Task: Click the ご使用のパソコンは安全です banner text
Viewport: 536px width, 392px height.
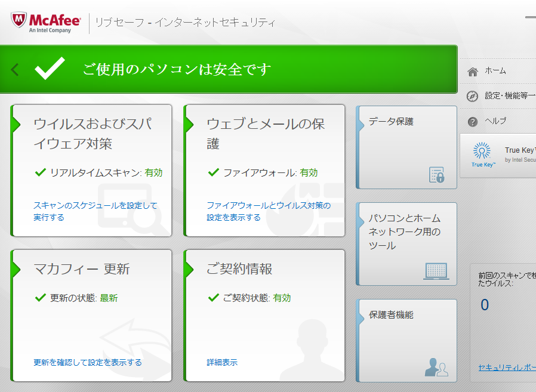Action: [x=177, y=70]
